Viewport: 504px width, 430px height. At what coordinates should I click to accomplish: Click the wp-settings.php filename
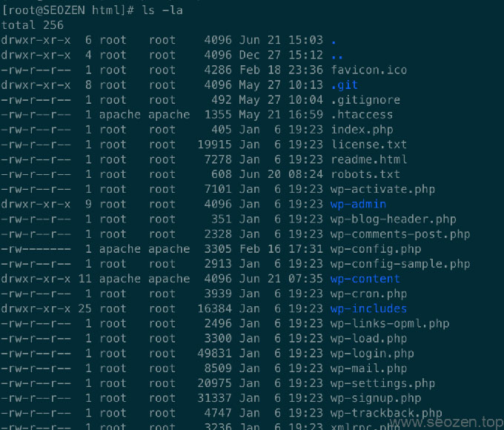click(x=382, y=383)
